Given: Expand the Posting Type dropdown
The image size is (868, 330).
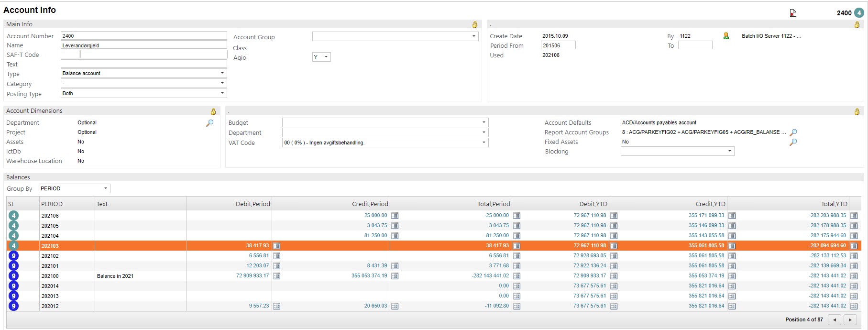Looking at the screenshot, I should point(222,93).
